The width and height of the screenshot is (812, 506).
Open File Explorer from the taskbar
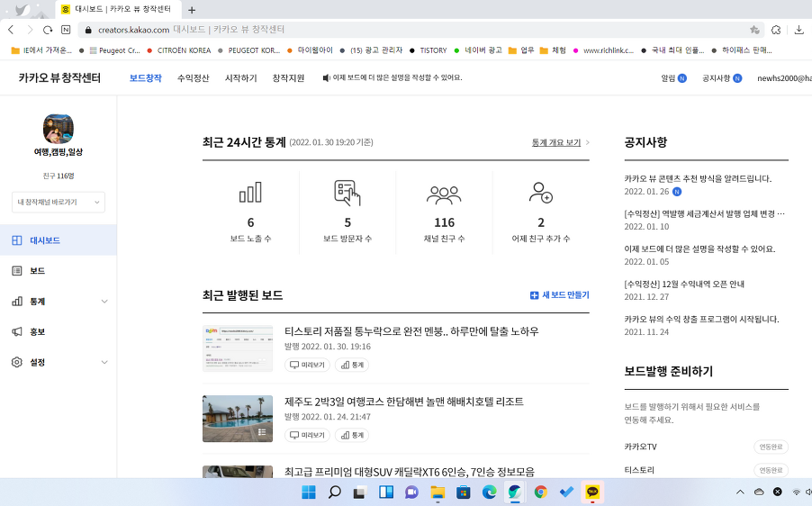coord(438,492)
